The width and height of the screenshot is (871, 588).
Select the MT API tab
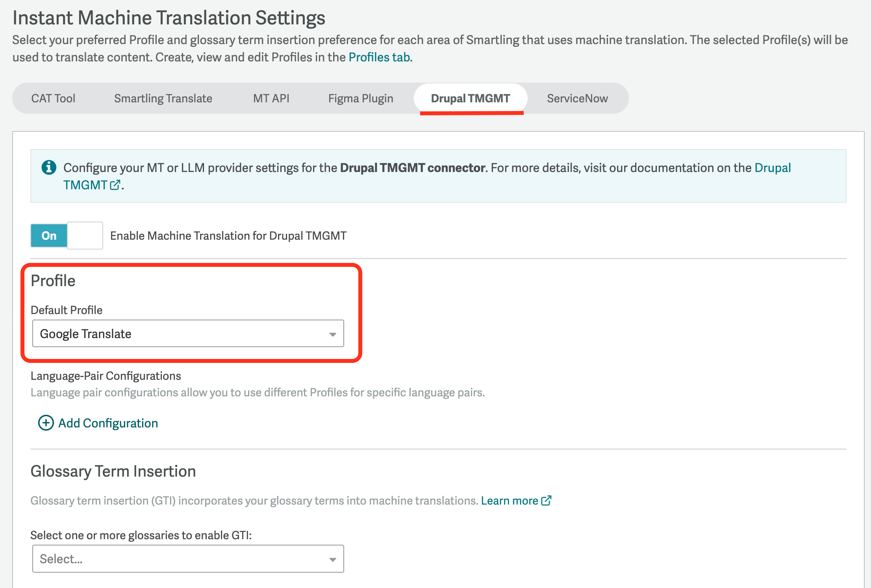point(271,98)
